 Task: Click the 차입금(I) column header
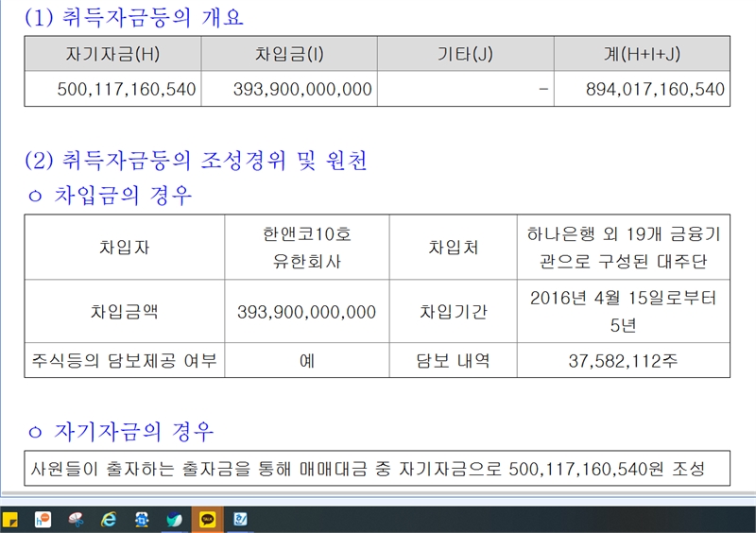click(289, 54)
